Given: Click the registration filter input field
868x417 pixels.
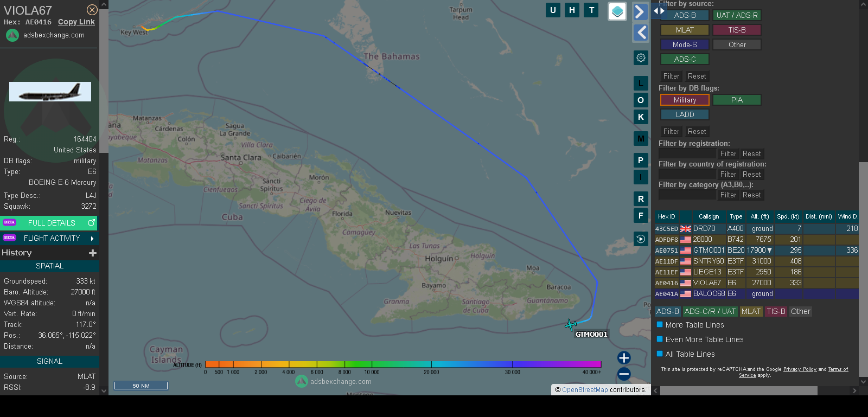Looking at the screenshot, I should tap(687, 154).
